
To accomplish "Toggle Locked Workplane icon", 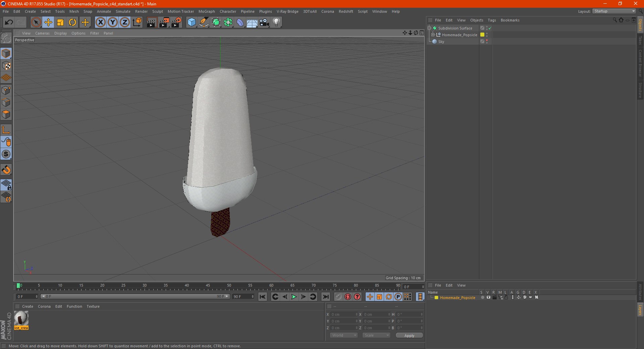I will pos(6,185).
